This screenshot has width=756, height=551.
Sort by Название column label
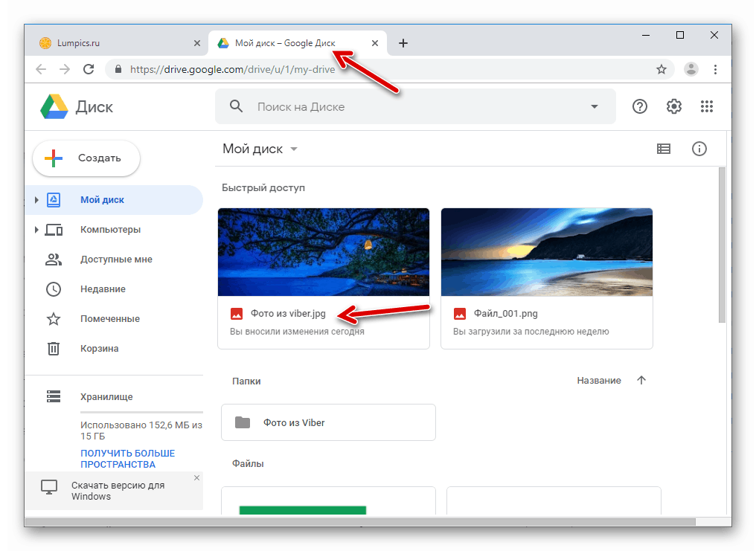point(599,381)
